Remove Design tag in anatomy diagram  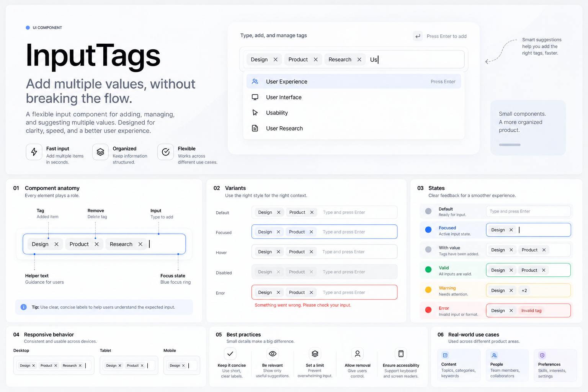pyautogui.click(x=56, y=244)
